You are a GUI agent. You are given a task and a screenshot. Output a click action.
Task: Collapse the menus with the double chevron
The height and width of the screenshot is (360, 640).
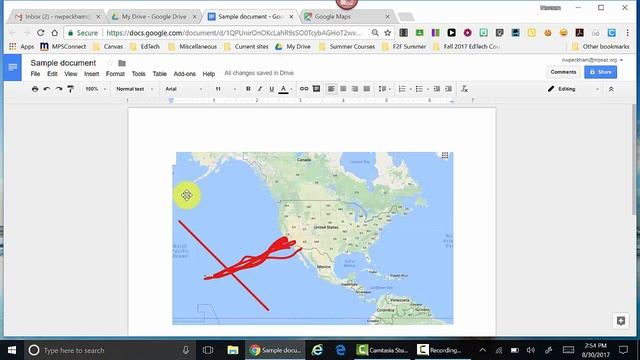pos(611,89)
